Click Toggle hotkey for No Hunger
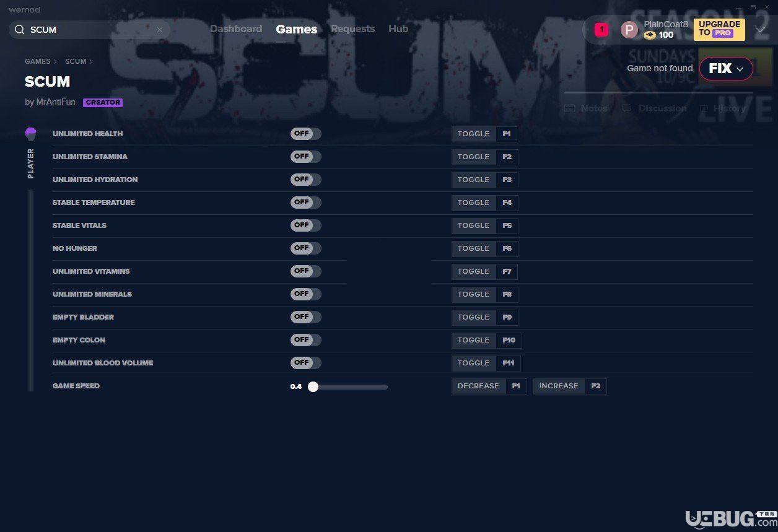This screenshot has width=778, height=532. (x=484, y=248)
